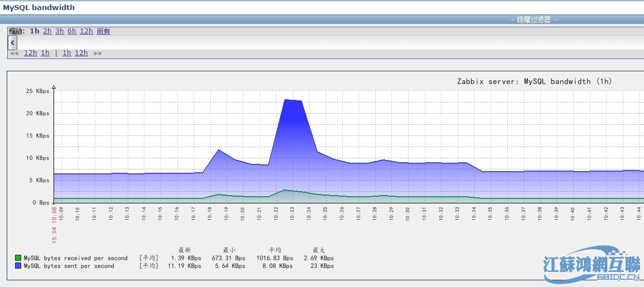Move back 1h in timeline navigation

tap(45, 53)
